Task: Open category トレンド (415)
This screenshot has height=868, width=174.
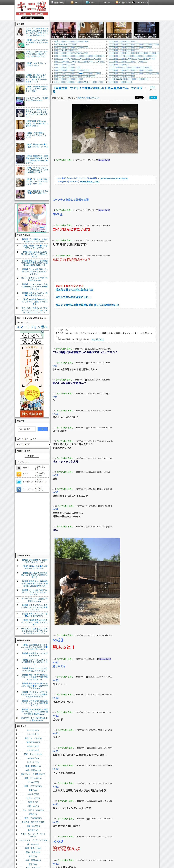Action: [33, 730]
